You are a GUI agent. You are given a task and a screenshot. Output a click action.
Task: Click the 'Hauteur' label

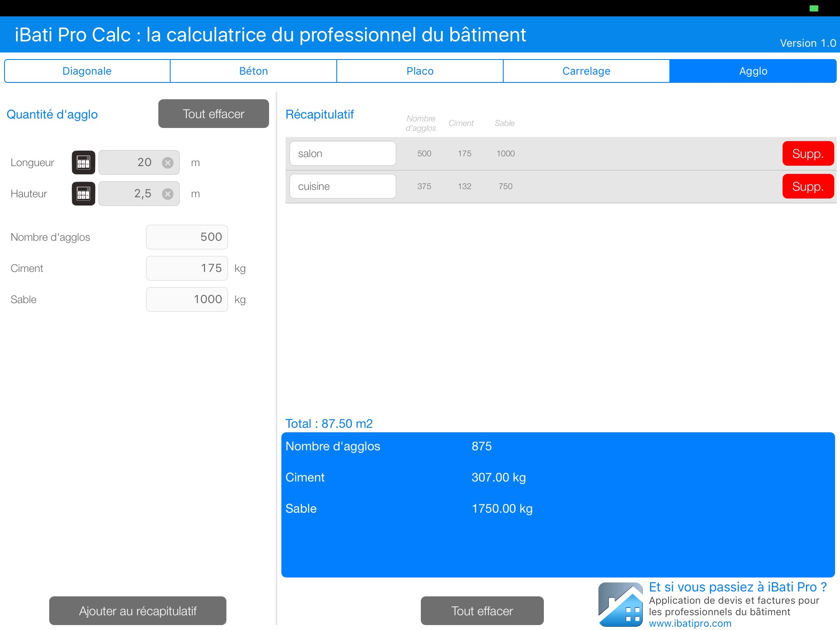tap(29, 194)
